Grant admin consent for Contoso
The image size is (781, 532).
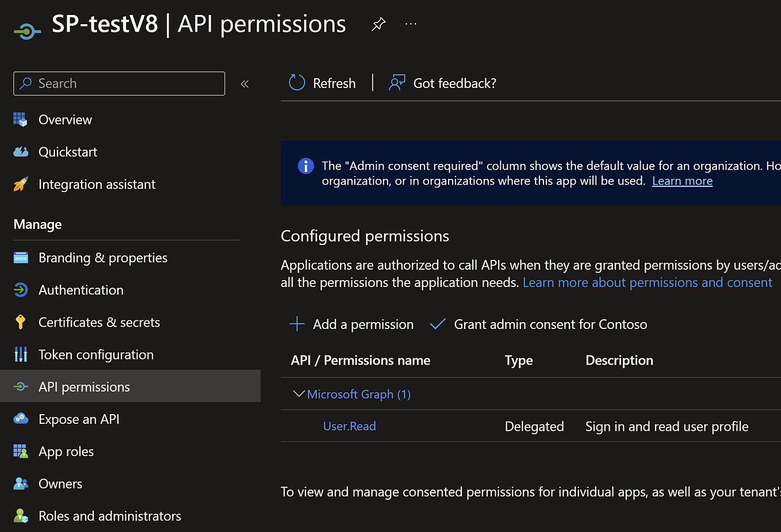pyautogui.click(x=550, y=324)
